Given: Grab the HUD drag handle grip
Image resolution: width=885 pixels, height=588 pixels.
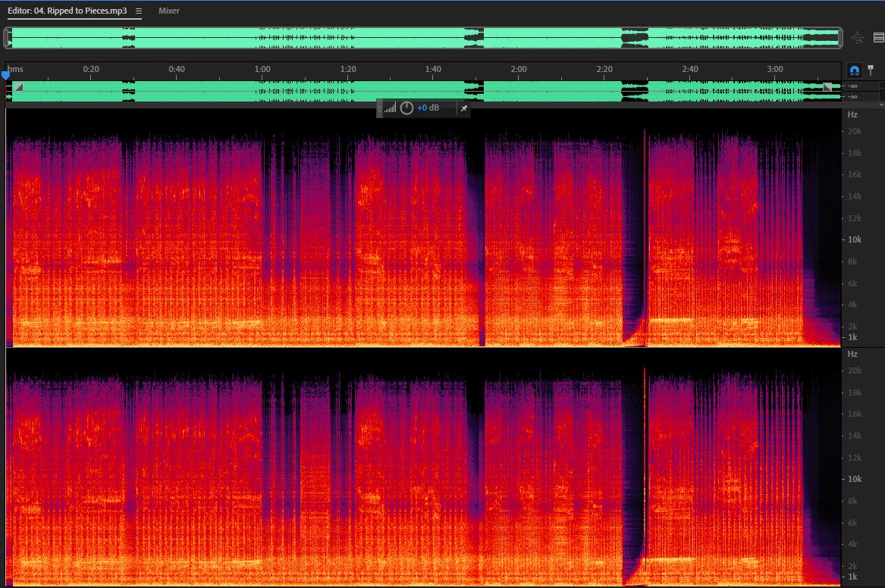Looking at the screenshot, I should click(379, 108).
